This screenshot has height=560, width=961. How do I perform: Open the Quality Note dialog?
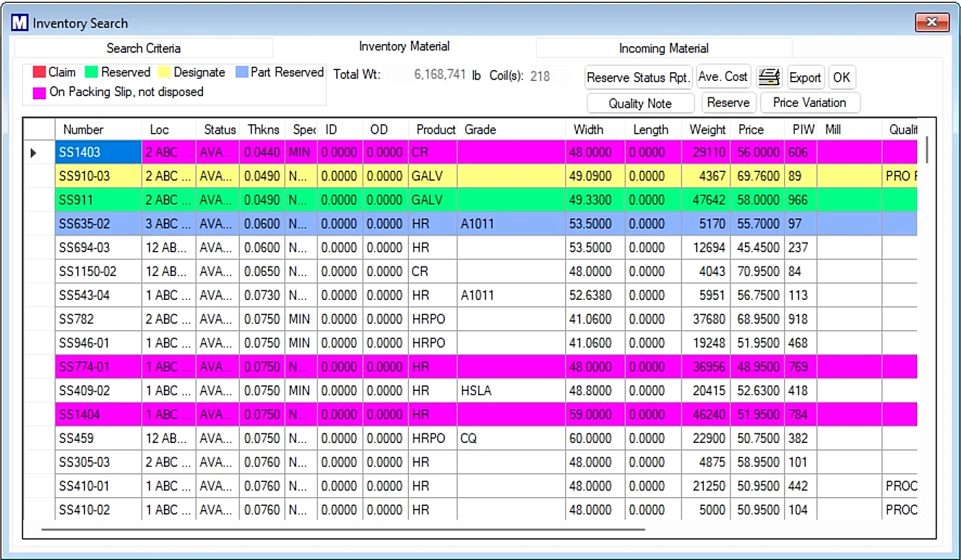point(639,103)
